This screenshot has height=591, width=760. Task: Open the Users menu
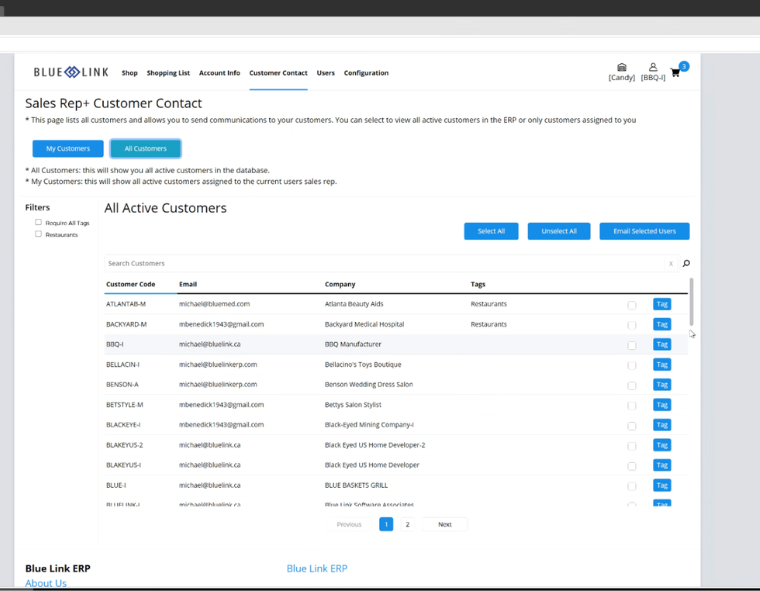point(326,73)
